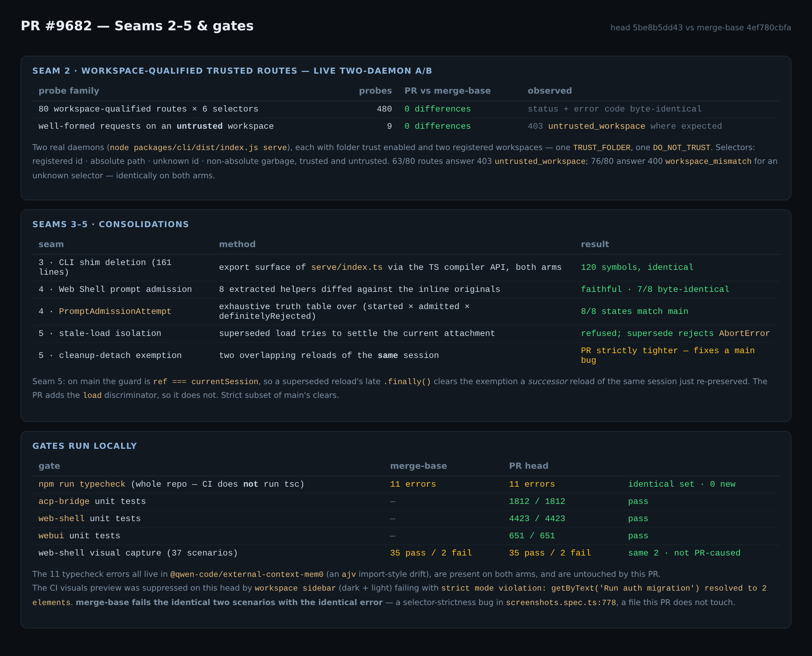Viewport: 812px width, 656px height.
Task: Click the 'SEAM 2 · WORKSPACE-QUALIFIED TRUSTED ROUTES' heading
Action: click(x=232, y=71)
